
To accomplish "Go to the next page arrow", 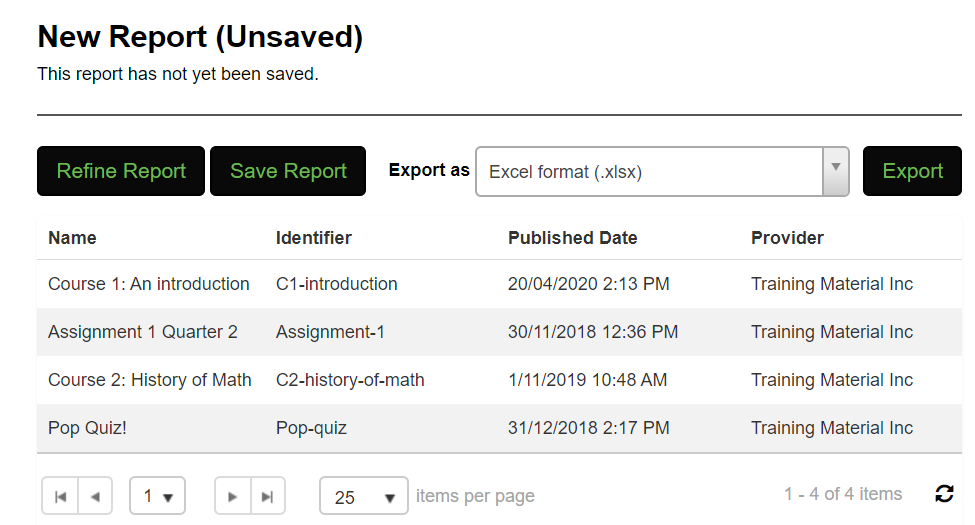I will [233, 496].
